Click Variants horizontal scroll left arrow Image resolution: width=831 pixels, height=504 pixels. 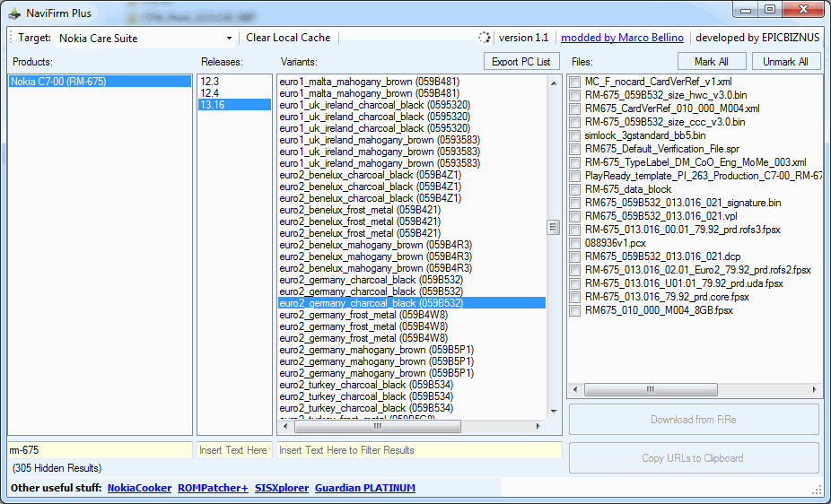285,426
